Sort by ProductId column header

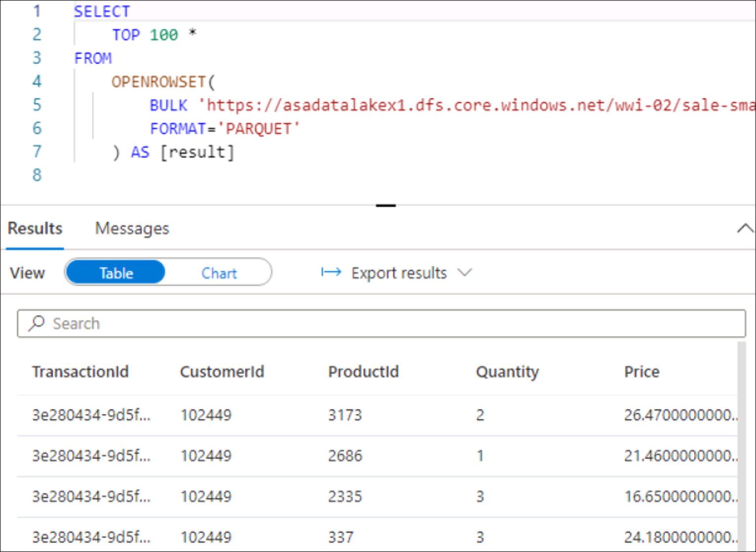[364, 372]
